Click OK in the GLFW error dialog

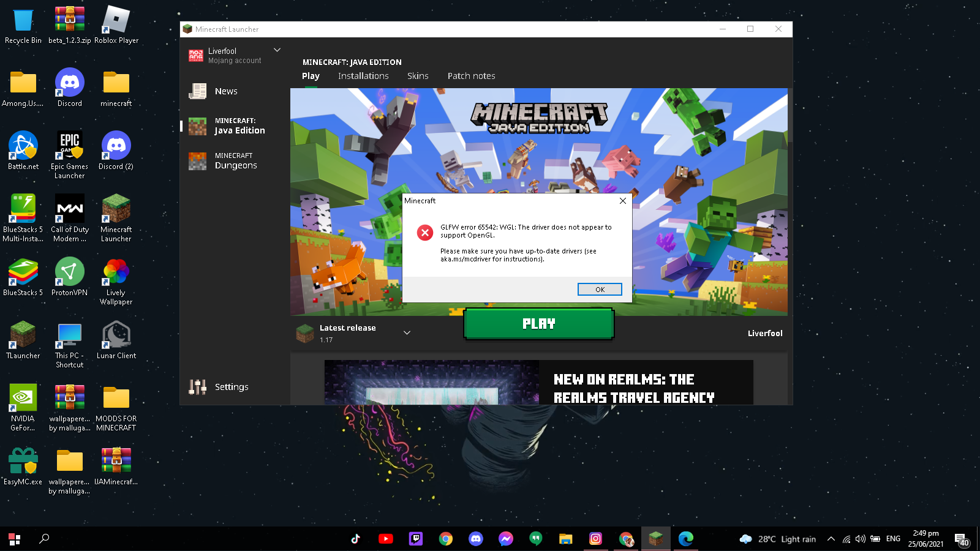(600, 290)
